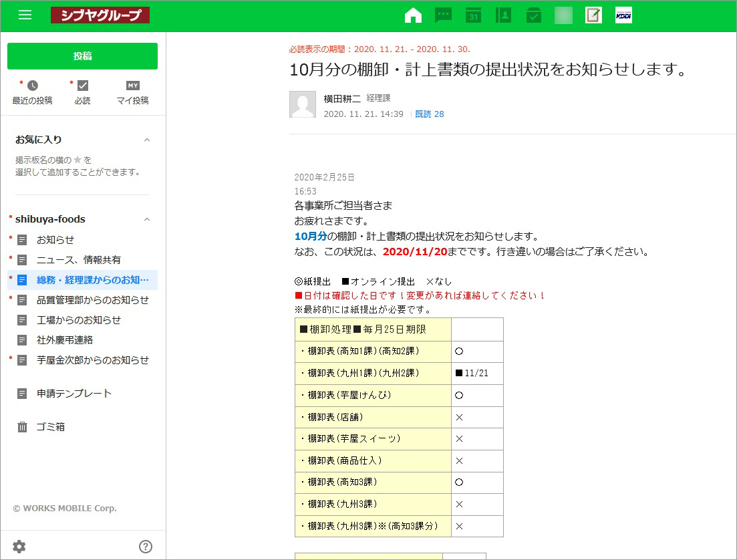Image resolution: width=737 pixels, height=560 pixels.
Task: Open the 品質管理部からのお知らせ board
Action: coord(92,300)
